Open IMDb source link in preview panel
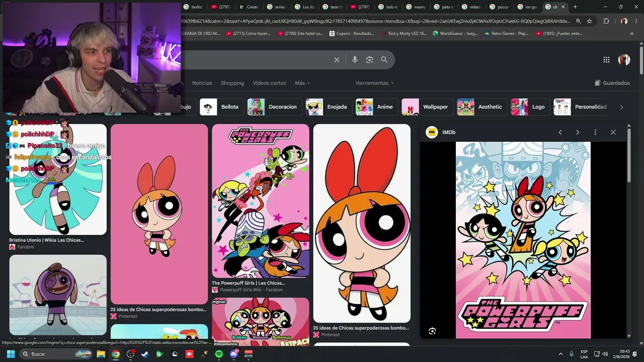This screenshot has width=644, height=362. pyautogui.click(x=441, y=132)
